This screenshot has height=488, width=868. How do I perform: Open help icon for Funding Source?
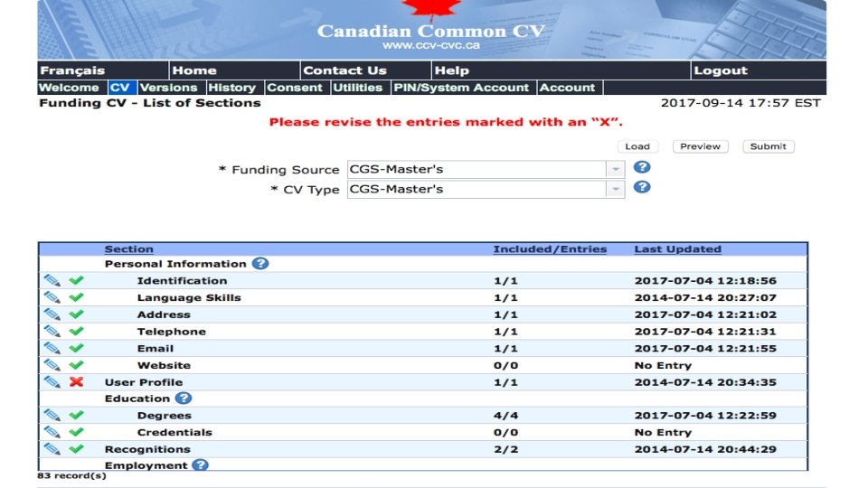tap(642, 167)
